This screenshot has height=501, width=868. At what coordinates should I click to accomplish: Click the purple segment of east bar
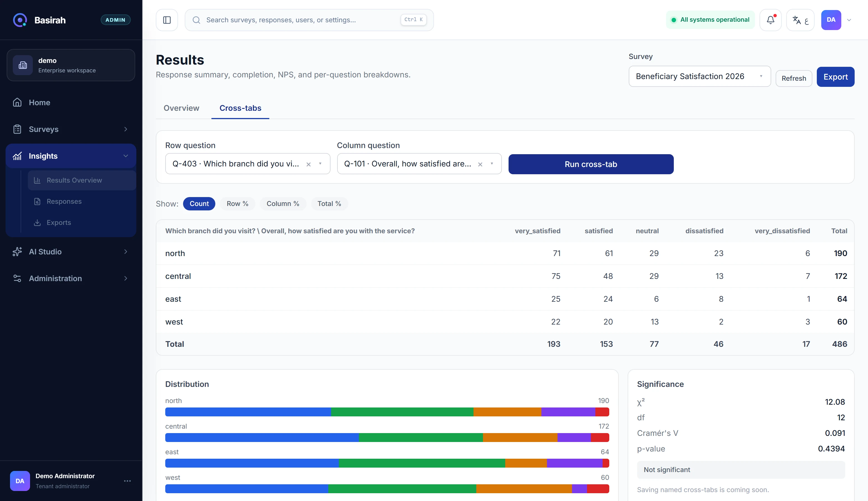575,463
